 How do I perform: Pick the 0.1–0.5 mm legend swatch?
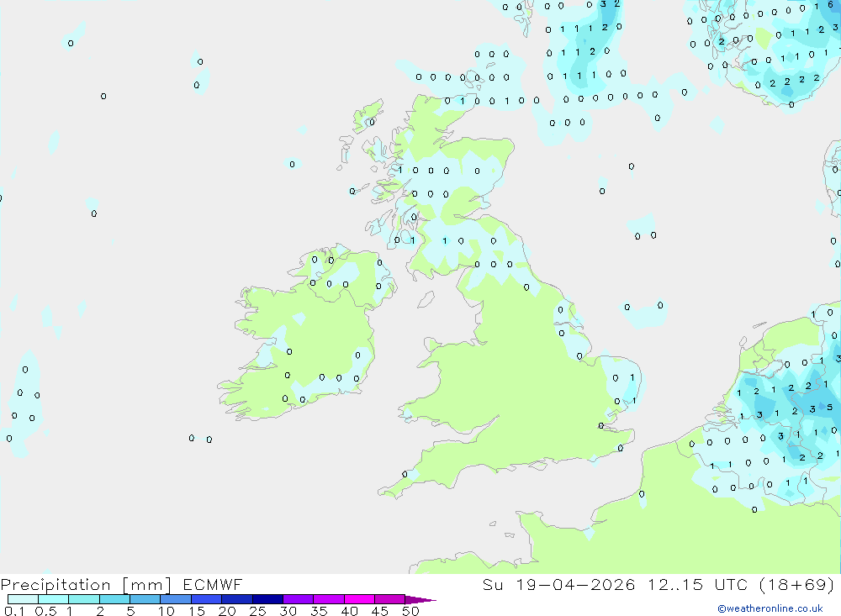pyautogui.click(x=23, y=599)
